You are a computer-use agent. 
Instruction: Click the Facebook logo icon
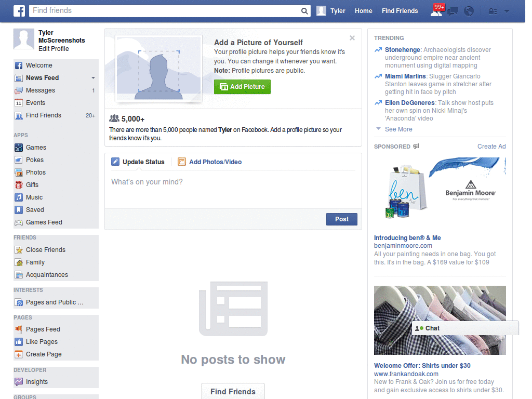(x=19, y=11)
